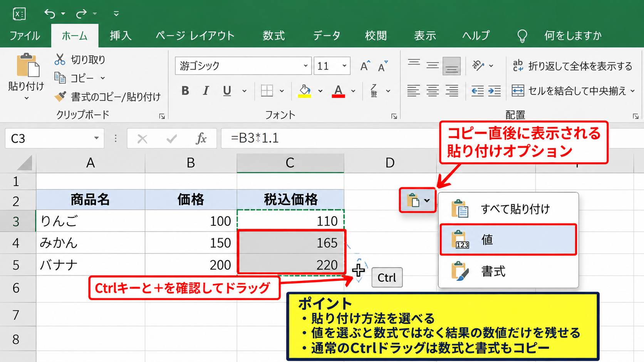Click the text orientation icon
Screen dimensions: 644x362
(478, 66)
